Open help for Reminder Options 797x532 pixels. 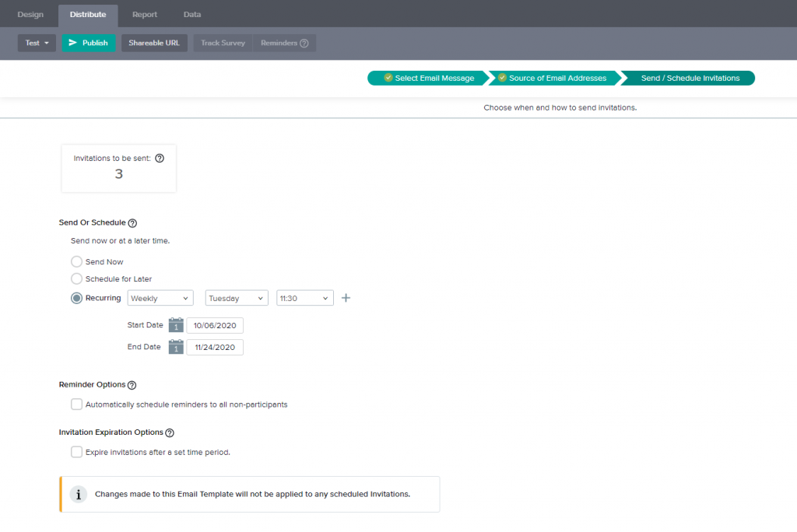pyautogui.click(x=131, y=384)
